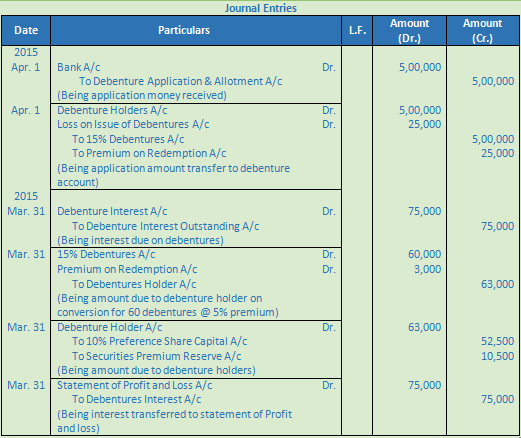Click narration '(Being interest due on debentures)'
The height and width of the screenshot is (438, 521).
coord(140,240)
